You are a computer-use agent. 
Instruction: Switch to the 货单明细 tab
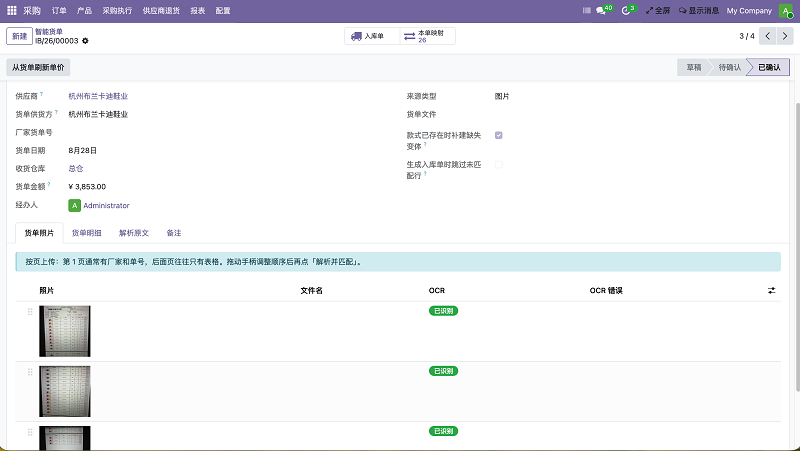[87, 233]
